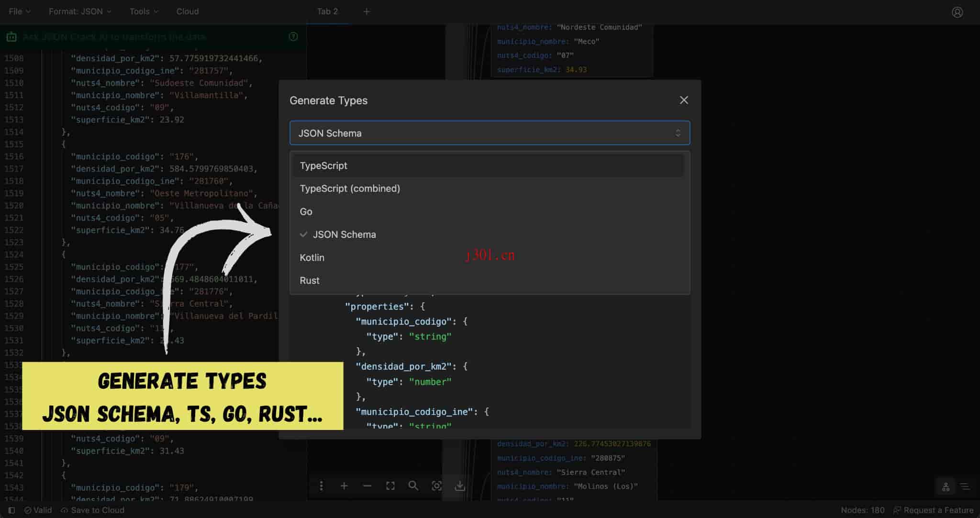Expand the Tools menu
This screenshot has width=980, height=518.
pyautogui.click(x=143, y=11)
